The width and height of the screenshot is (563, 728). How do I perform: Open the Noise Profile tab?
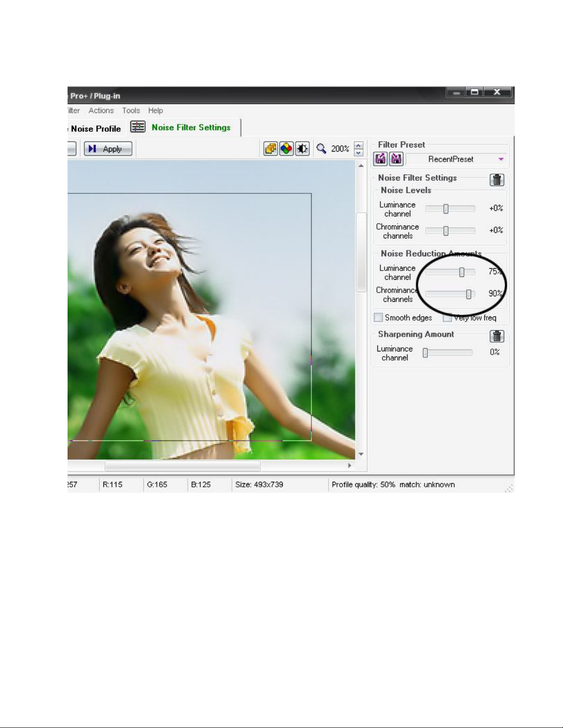96,129
